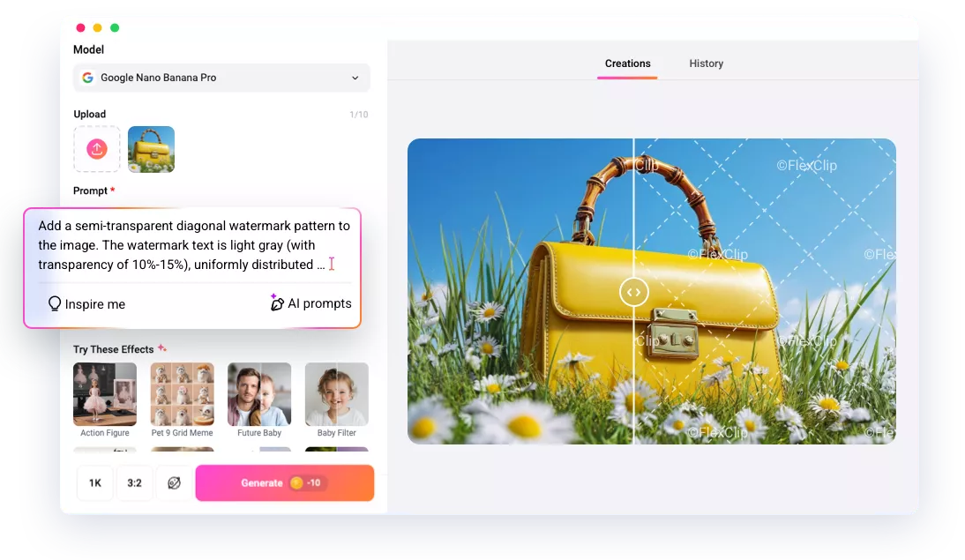
Task: Click the pink upload image icon
Action: (x=96, y=148)
